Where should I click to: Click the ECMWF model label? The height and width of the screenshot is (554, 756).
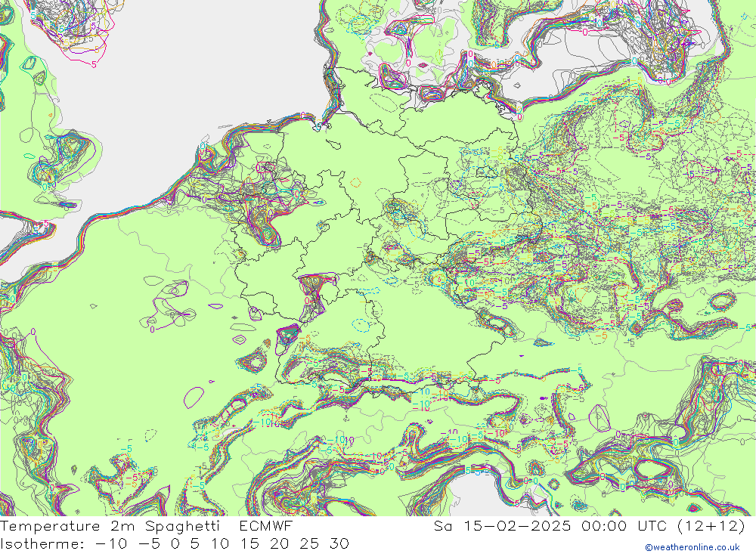(x=266, y=525)
